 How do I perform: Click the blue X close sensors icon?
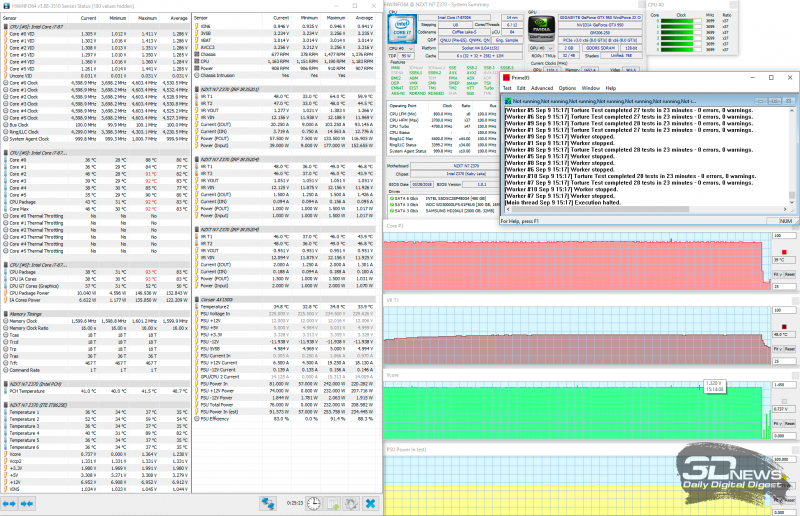[370, 504]
